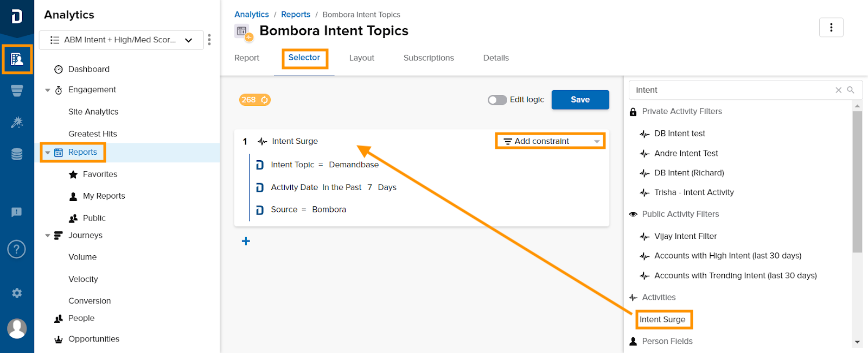Collapse the Engagement tree section
This screenshot has height=353, width=868.
tap(48, 90)
